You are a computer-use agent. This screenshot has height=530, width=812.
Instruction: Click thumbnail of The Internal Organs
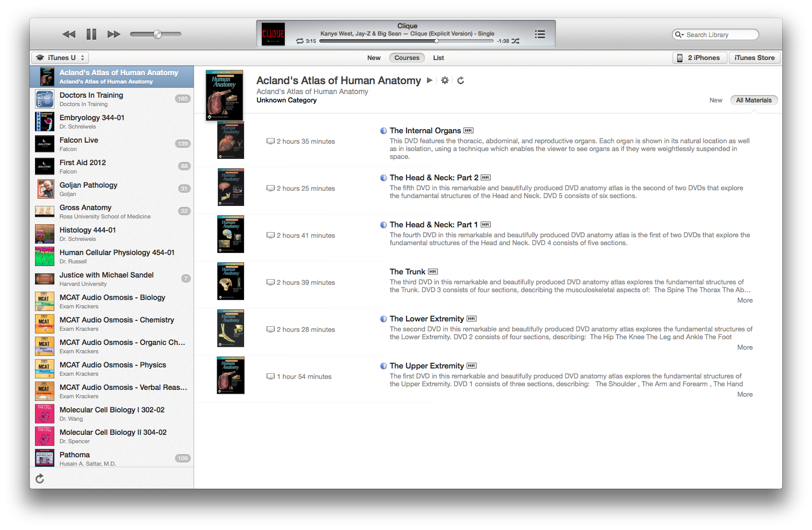pos(230,140)
